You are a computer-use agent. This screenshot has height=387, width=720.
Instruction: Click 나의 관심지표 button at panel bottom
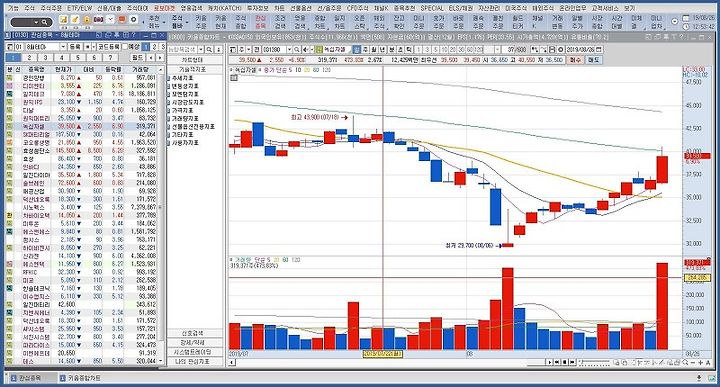click(x=195, y=362)
